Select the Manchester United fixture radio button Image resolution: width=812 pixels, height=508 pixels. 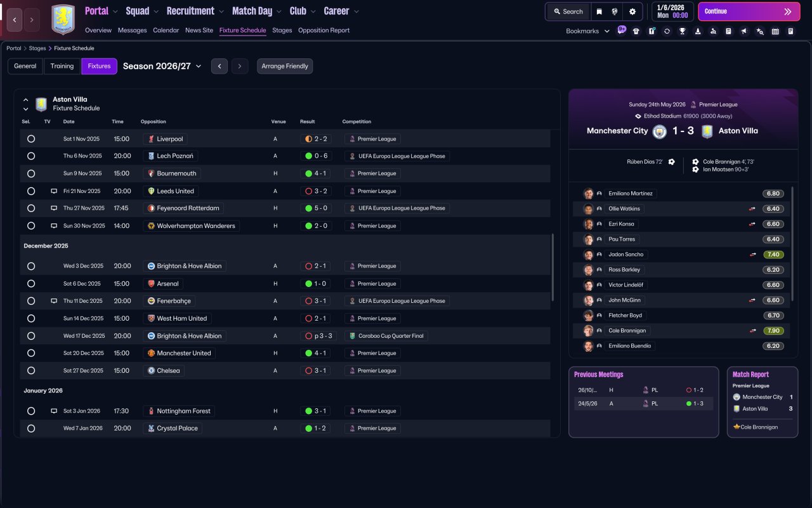point(31,353)
